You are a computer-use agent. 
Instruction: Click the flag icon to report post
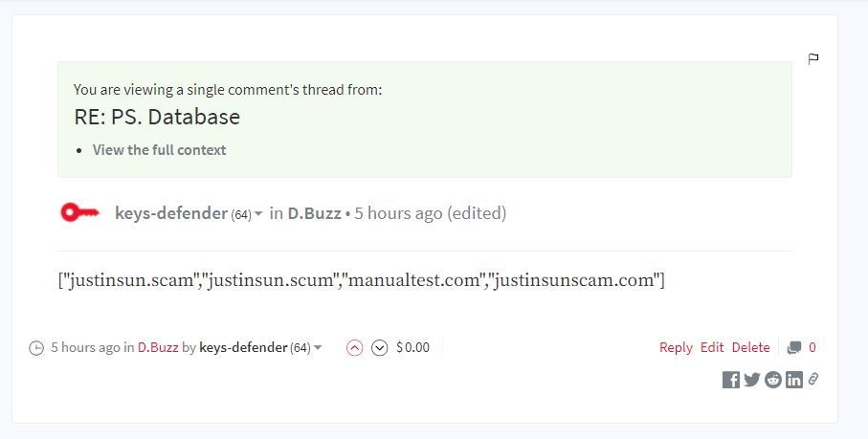click(x=813, y=58)
